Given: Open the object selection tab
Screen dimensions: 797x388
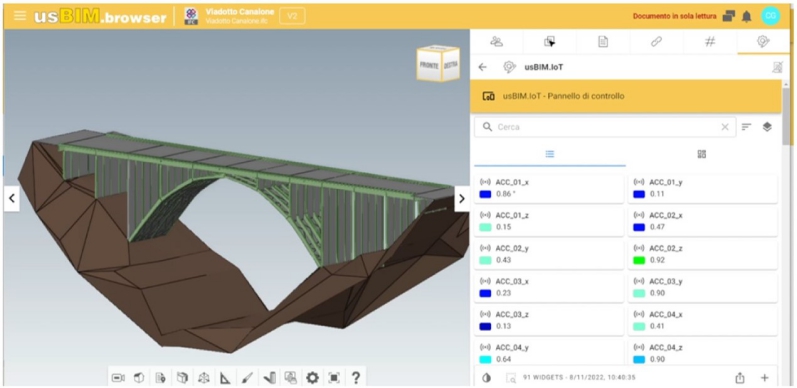Looking at the screenshot, I should pos(549,42).
